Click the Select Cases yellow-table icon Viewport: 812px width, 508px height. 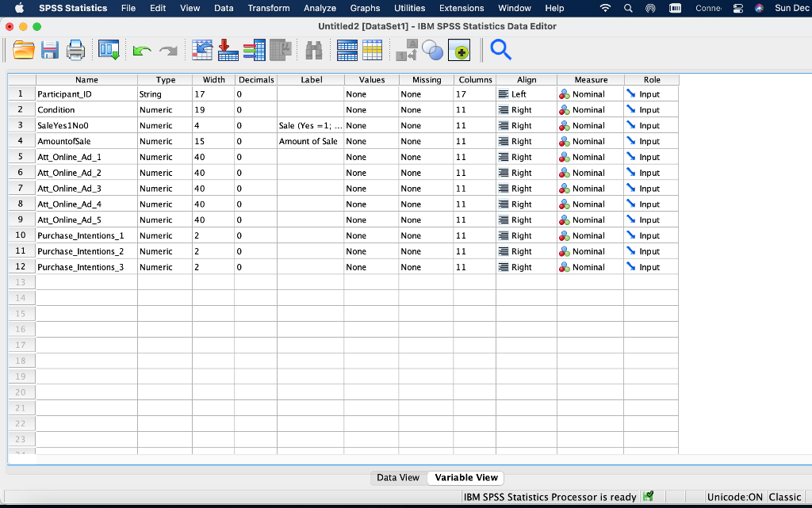(373, 50)
